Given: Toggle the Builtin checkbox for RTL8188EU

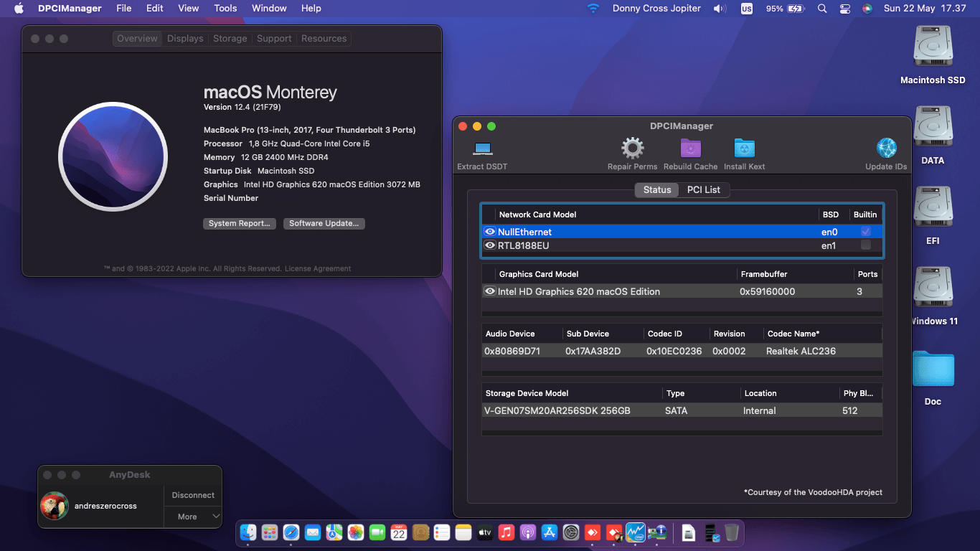Looking at the screenshot, I should pos(866,245).
